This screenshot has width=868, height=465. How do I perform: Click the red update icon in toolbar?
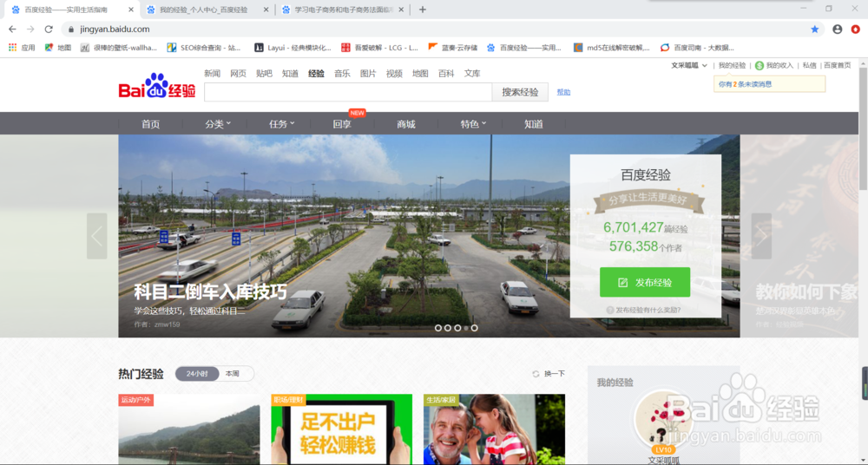point(856,29)
